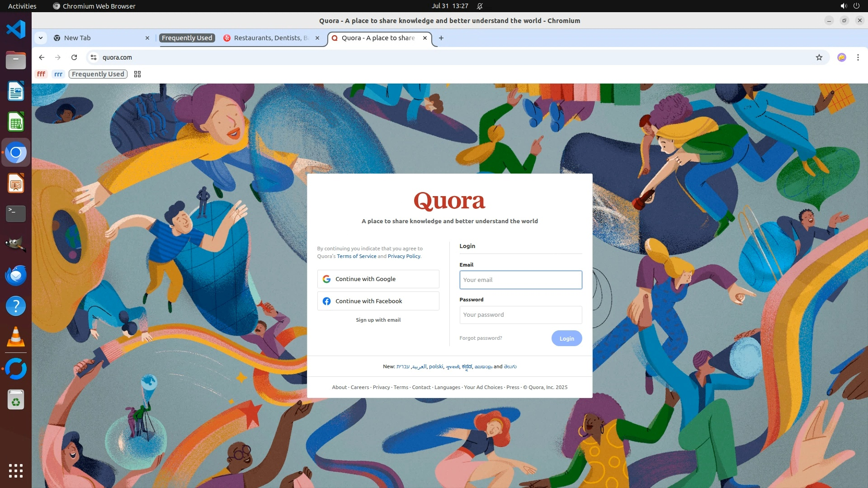The image size is (868, 488).
Task: Open the VLC media player dock icon
Action: coord(16,337)
